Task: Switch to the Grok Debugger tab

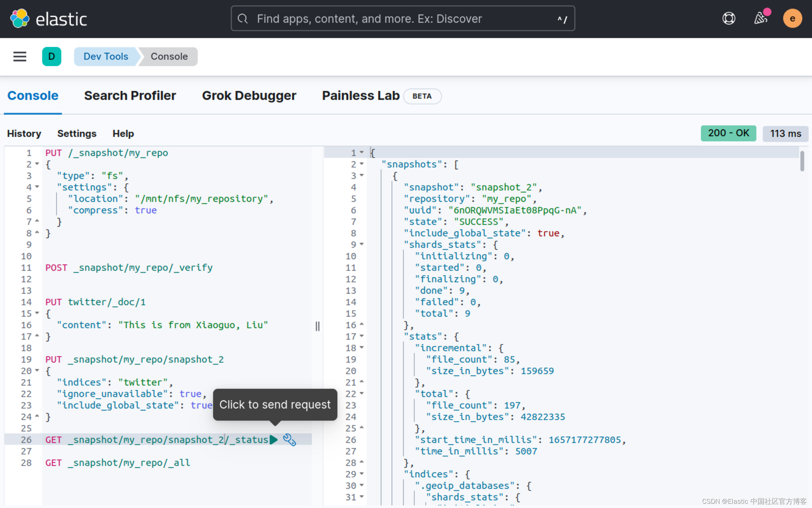Action: click(x=249, y=95)
